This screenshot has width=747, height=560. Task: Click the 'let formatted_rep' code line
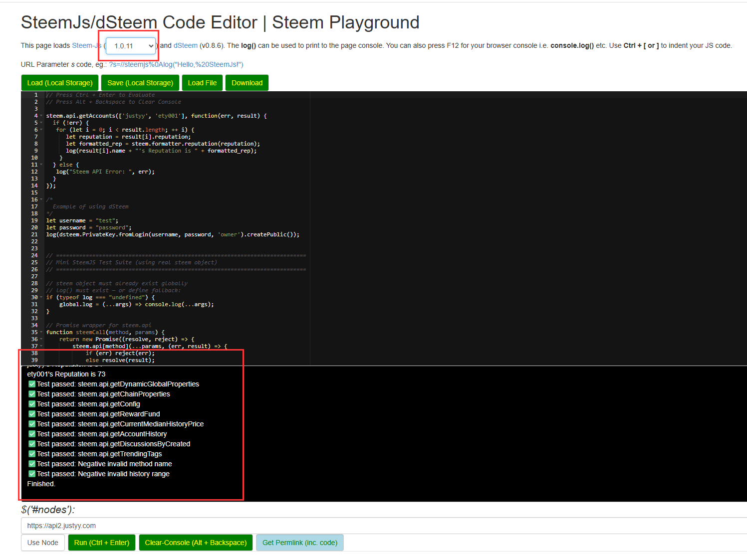click(x=163, y=144)
